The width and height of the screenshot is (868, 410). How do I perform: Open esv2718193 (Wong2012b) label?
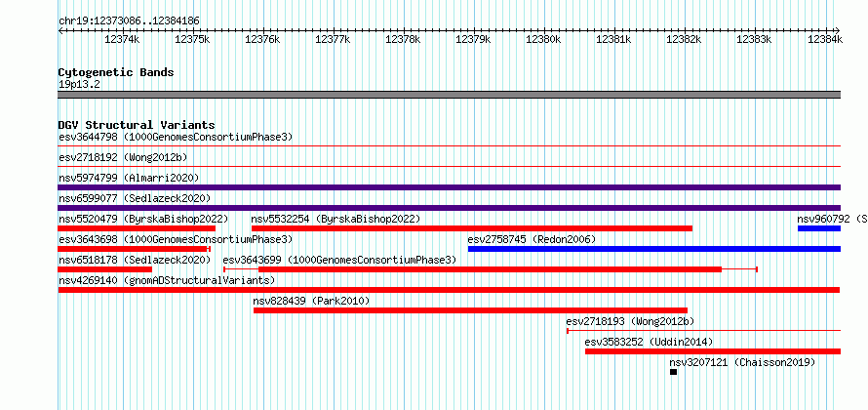coord(630,321)
